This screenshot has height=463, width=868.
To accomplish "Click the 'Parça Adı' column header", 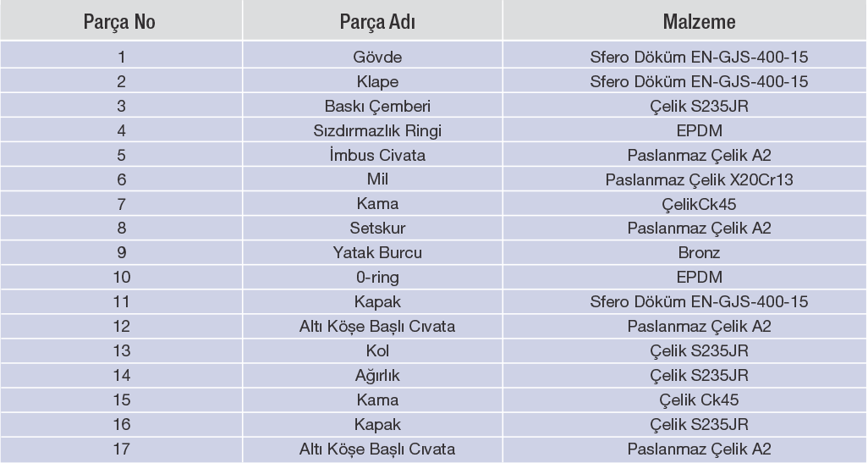I will click(x=376, y=20).
